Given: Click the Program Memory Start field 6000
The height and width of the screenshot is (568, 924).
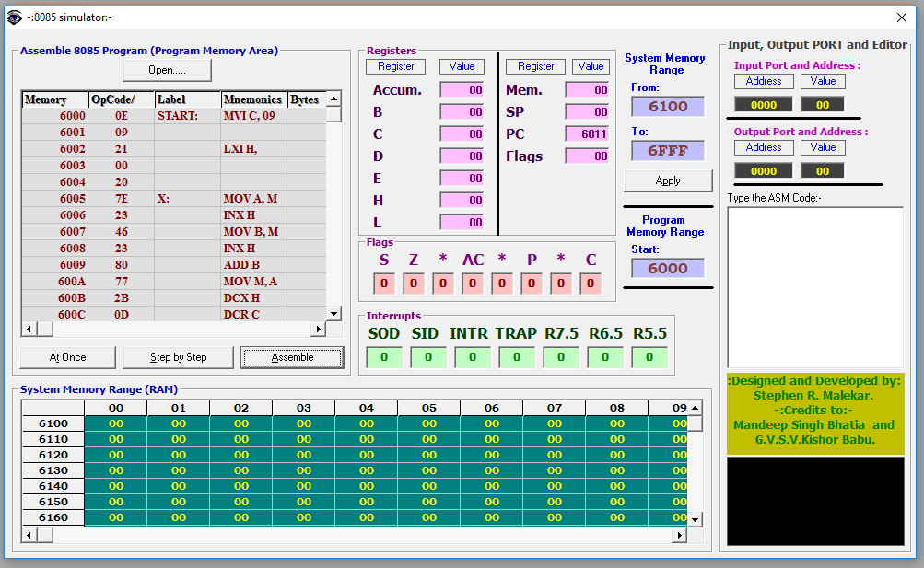Looking at the screenshot, I should coord(666,266).
